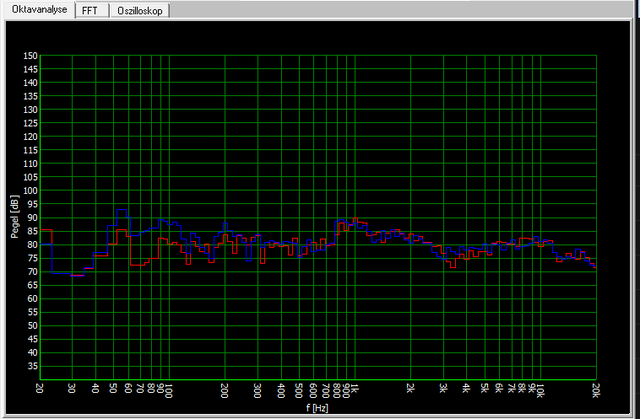Click the 100 dB axis value
The width and height of the screenshot is (640, 419).
[31, 191]
